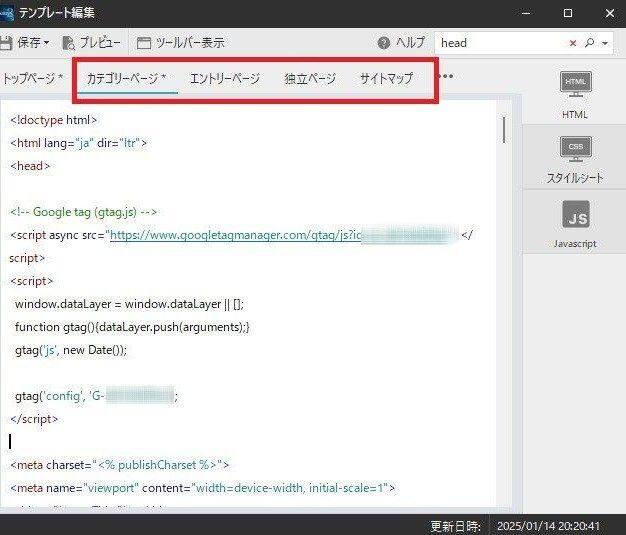Open the サイトマップ tab
The image size is (626, 535).
[386, 79]
